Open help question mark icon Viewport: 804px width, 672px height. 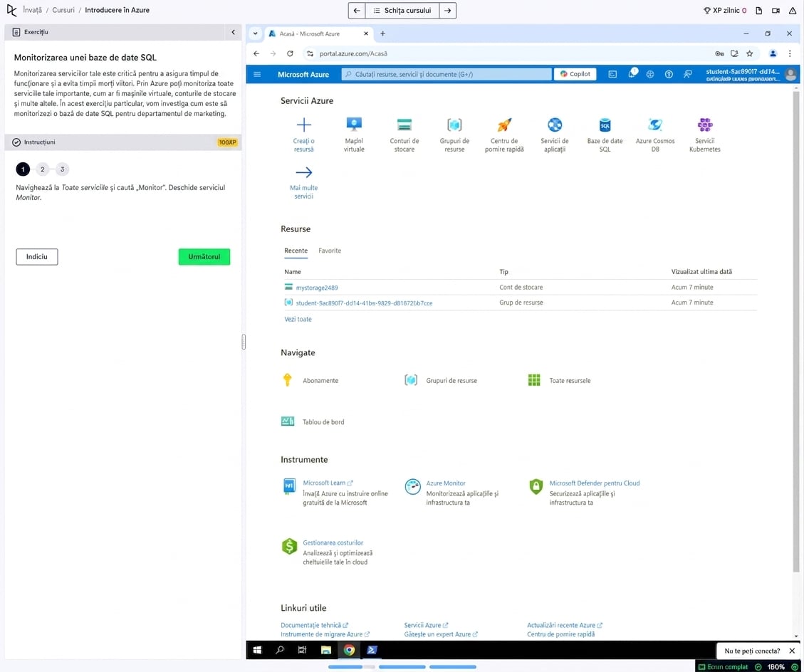click(669, 74)
